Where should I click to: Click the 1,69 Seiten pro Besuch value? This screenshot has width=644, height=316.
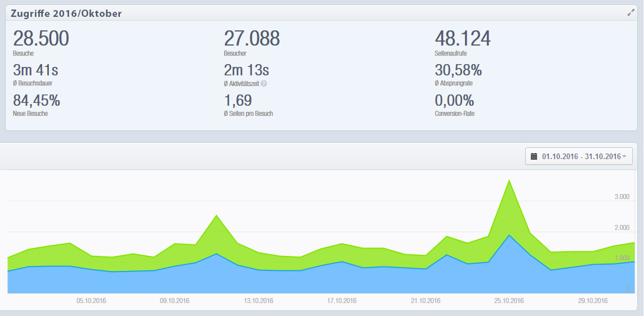[x=238, y=101]
